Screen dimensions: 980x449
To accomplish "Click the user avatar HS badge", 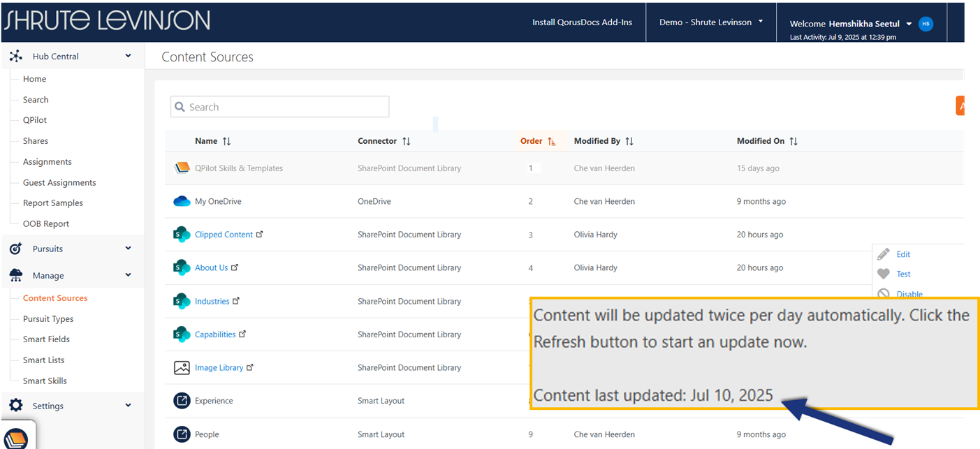I will tap(926, 24).
